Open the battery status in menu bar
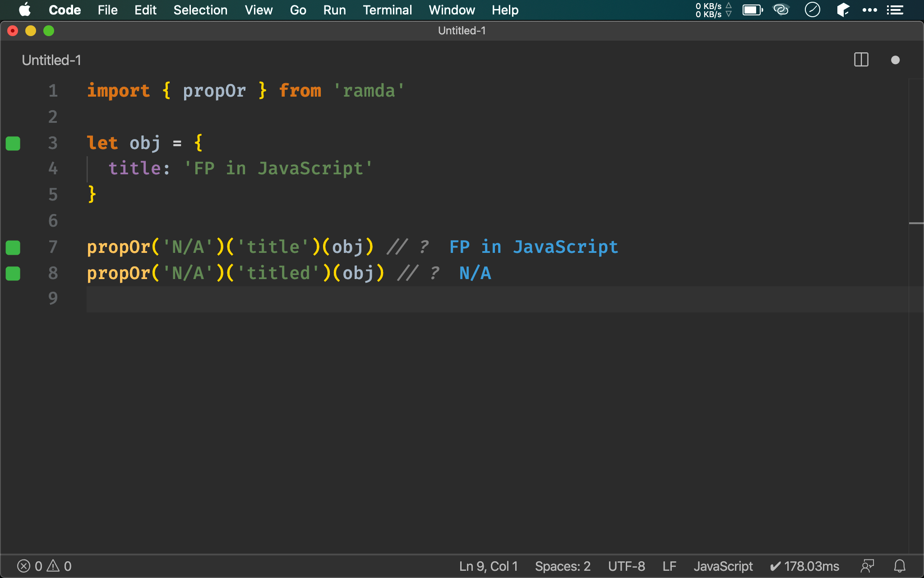The height and width of the screenshot is (578, 924). [x=752, y=10]
